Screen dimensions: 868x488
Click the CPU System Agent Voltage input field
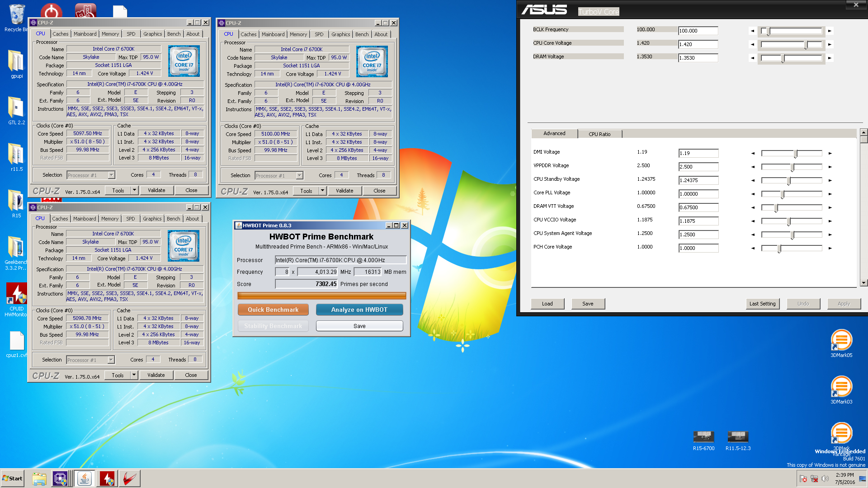698,235
